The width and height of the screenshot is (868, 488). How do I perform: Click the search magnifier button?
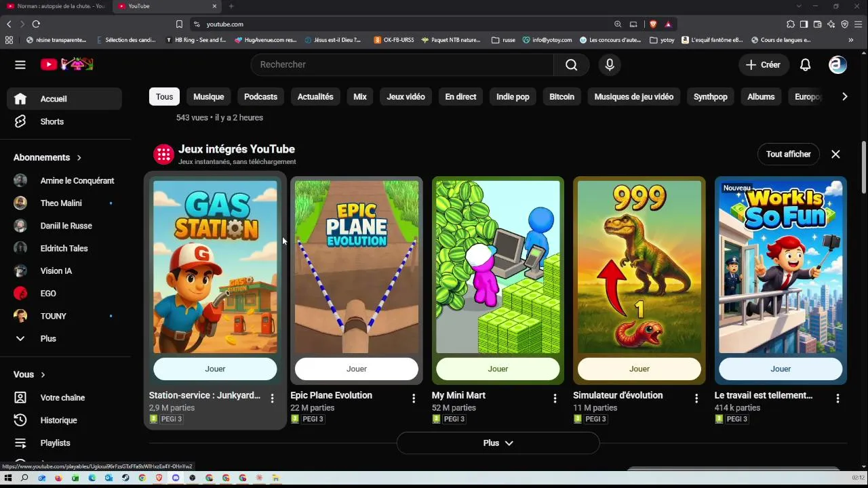pos(572,64)
